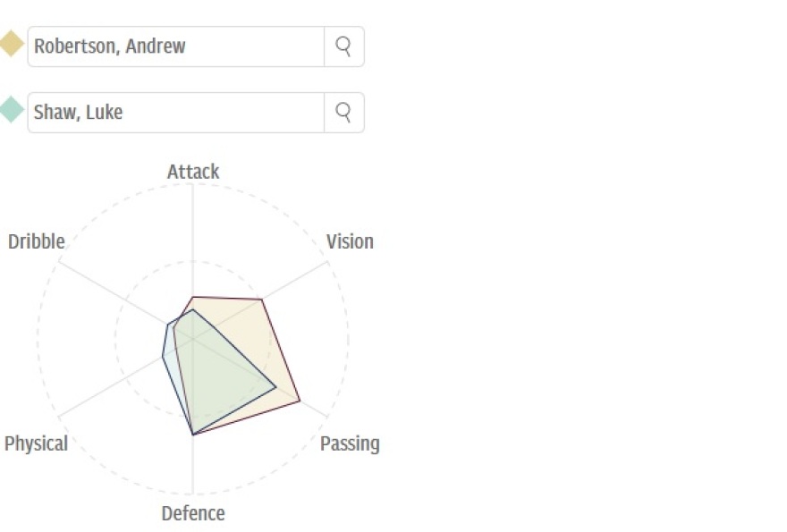The width and height of the screenshot is (787, 532).
Task: Click Robertson's Attack vertex on the radar
Action: click(193, 296)
